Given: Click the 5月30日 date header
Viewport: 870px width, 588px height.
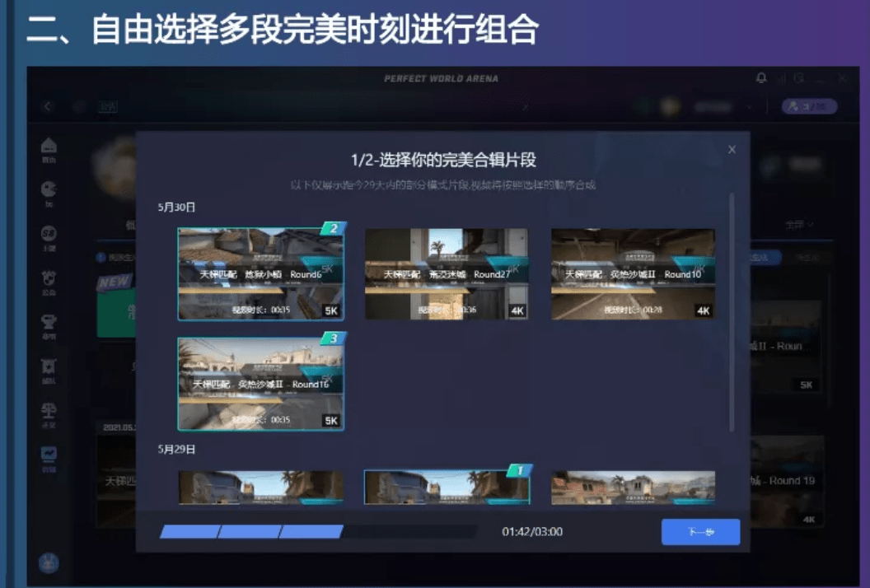Looking at the screenshot, I should click(x=176, y=208).
